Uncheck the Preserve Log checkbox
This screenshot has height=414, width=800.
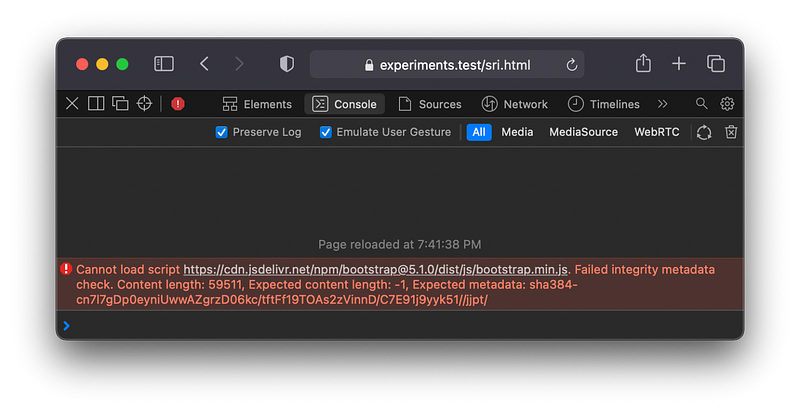point(222,132)
